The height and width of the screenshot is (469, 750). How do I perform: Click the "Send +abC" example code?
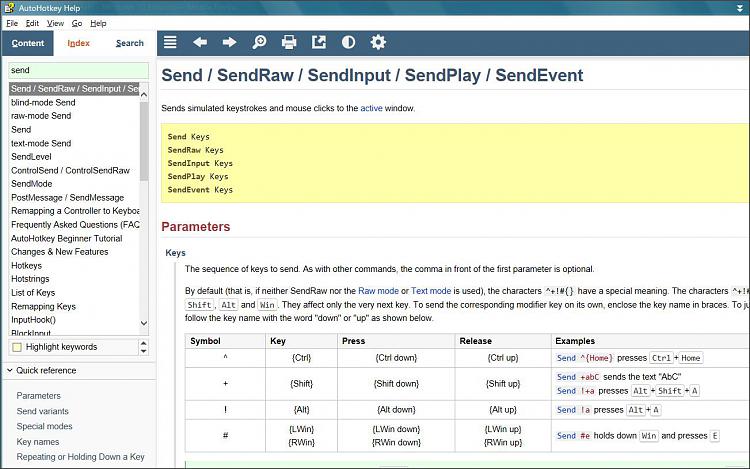[578, 377]
